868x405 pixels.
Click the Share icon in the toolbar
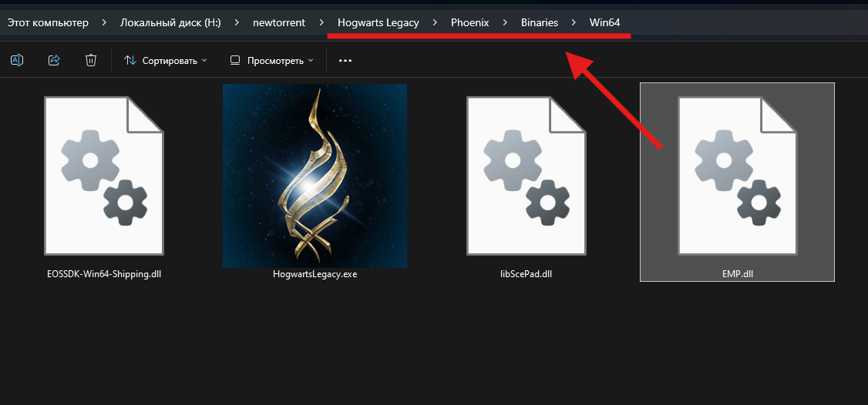coord(54,60)
